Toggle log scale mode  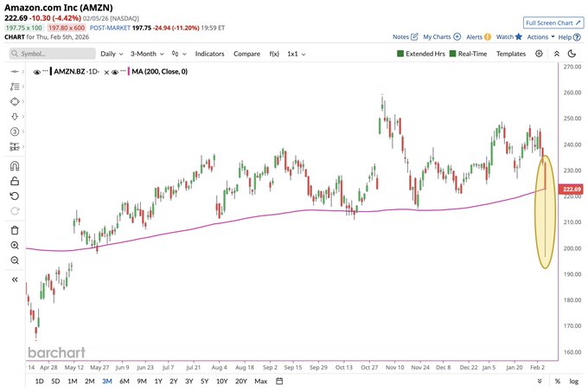574,381
